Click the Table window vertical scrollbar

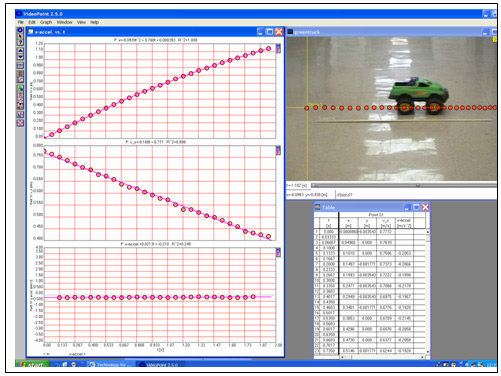coord(428,292)
